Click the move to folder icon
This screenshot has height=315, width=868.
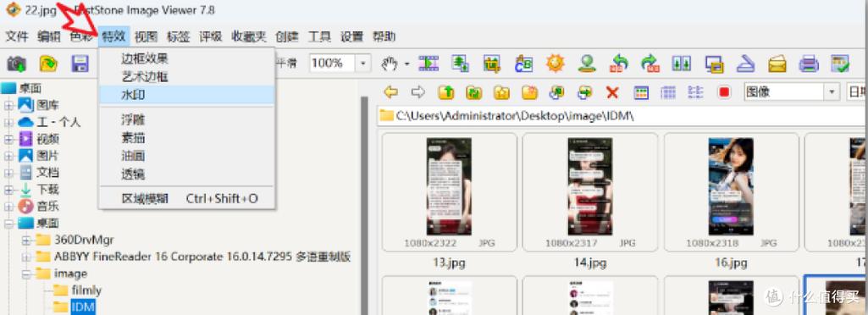point(584,92)
